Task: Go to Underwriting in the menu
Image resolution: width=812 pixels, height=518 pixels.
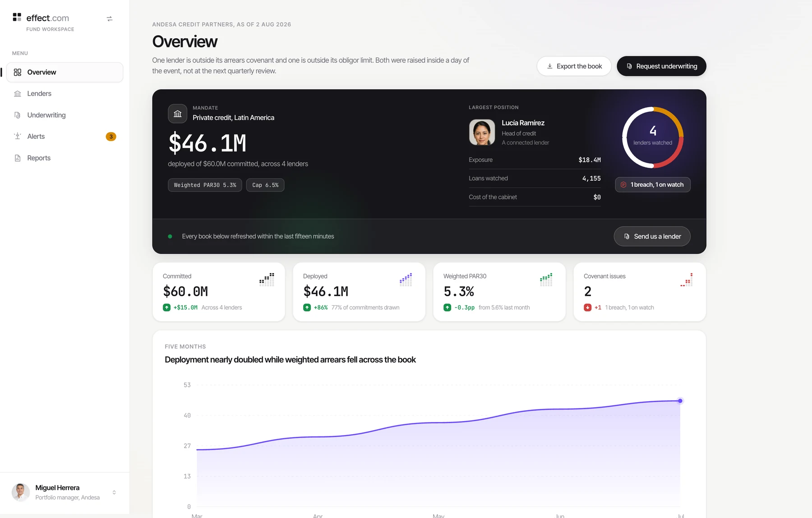Action: pos(65,115)
